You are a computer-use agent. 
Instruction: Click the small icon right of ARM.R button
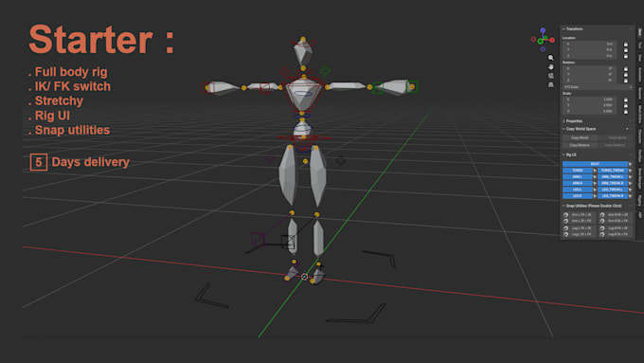pyautogui.click(x=595, y=183)
